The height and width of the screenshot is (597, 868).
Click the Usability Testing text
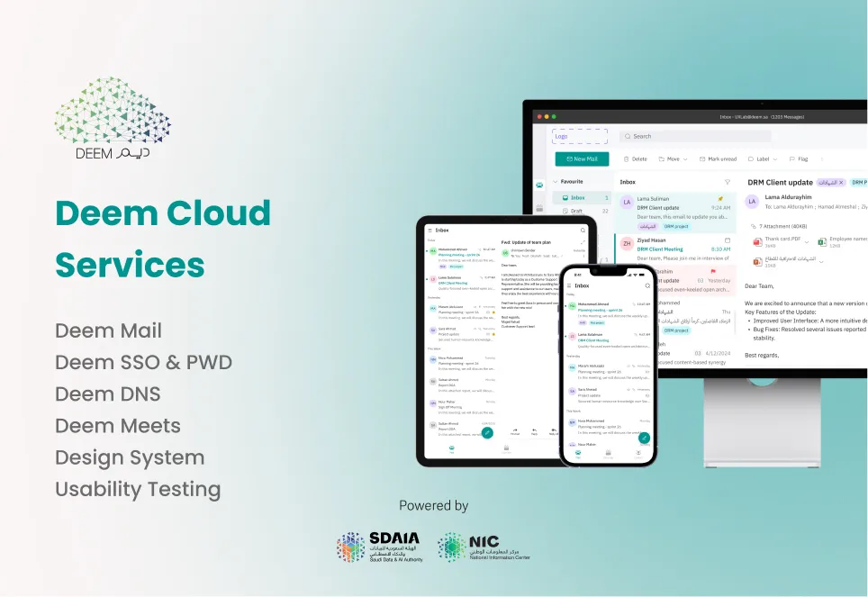[x=138, y=490]
